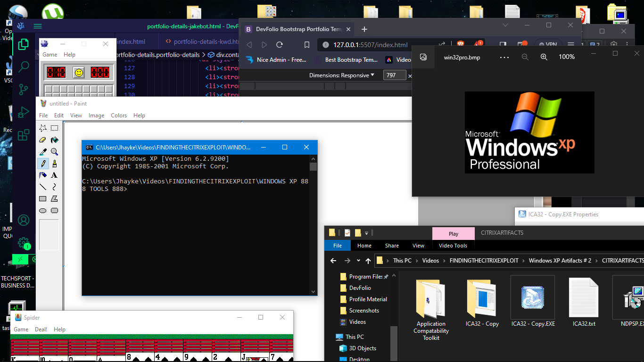Open the VS Code Explorer view
Viewport: 644px width, 362px height.
tap(24, 44)
